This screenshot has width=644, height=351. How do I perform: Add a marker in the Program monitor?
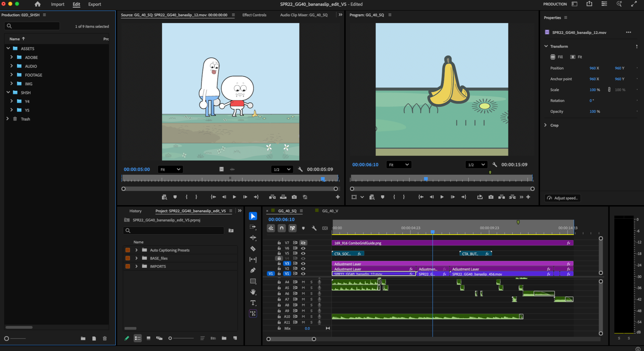point(382,197)
